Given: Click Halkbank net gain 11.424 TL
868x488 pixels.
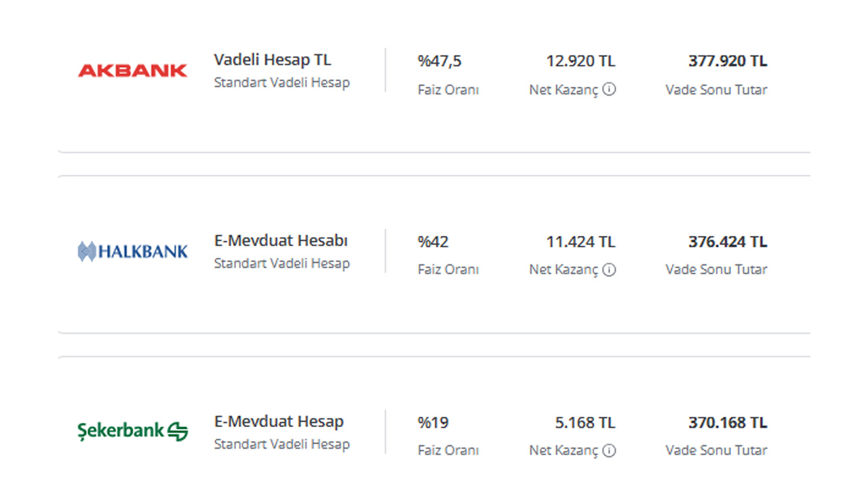Looking at the screenshot, I should (581, 242).
